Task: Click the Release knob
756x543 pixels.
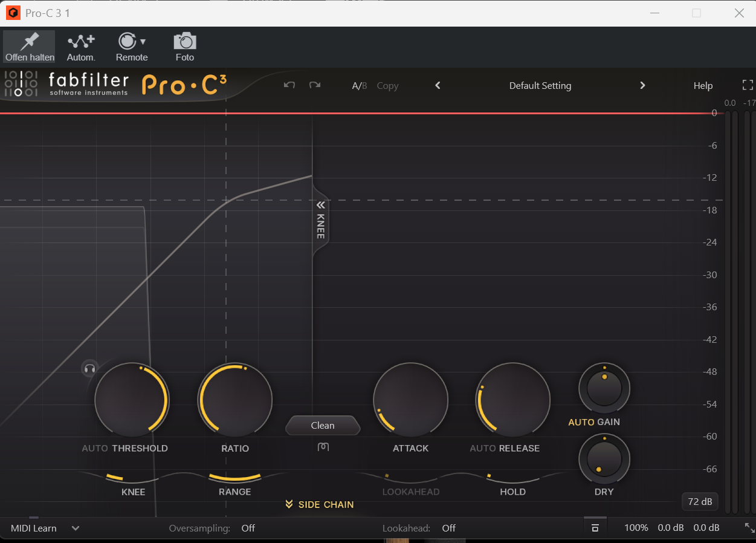Action: (x=512, y=400)
